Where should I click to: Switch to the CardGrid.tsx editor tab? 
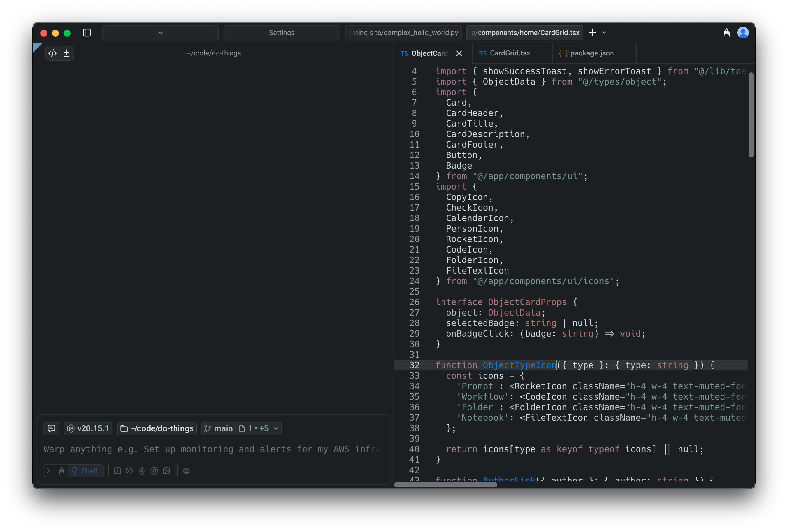[x=509, y=53]
